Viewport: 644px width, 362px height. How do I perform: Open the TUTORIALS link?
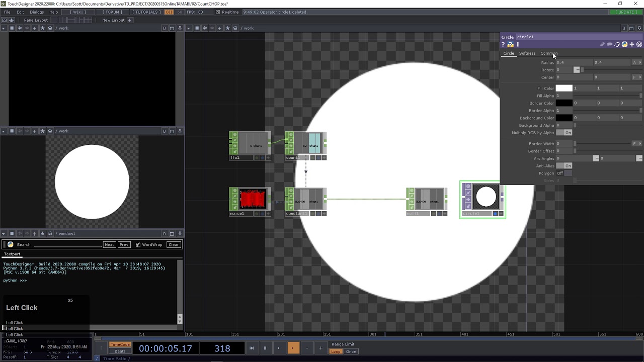coord(146,12)
